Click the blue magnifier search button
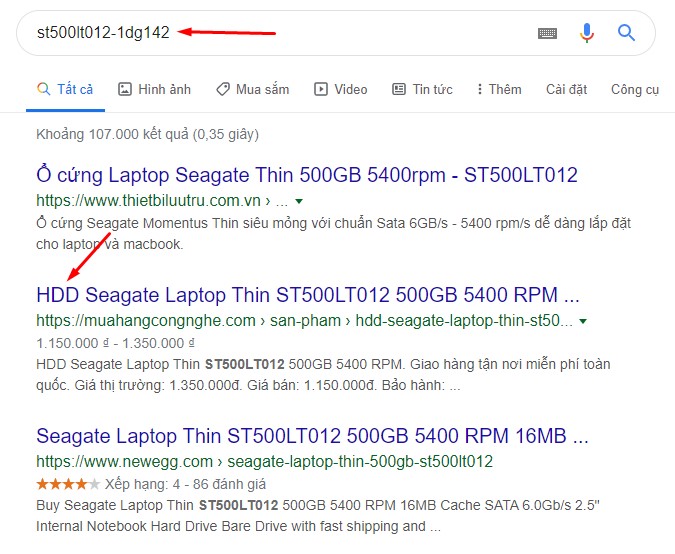The height and width of the screenshot is (554, 675). click(626, 32)
